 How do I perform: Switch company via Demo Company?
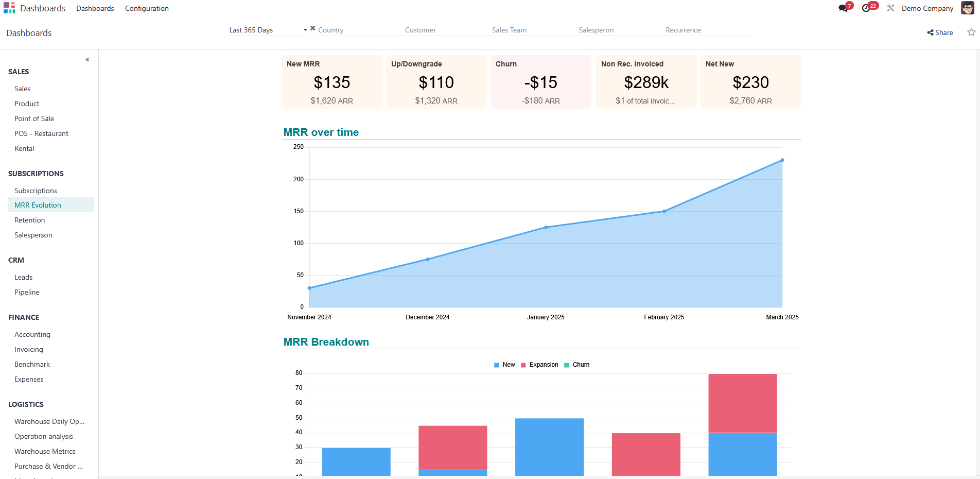tap(927, 8)
